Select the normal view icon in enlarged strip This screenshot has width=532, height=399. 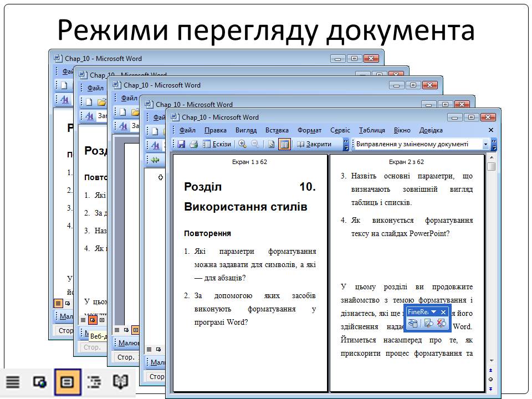[x=13, y=382]
